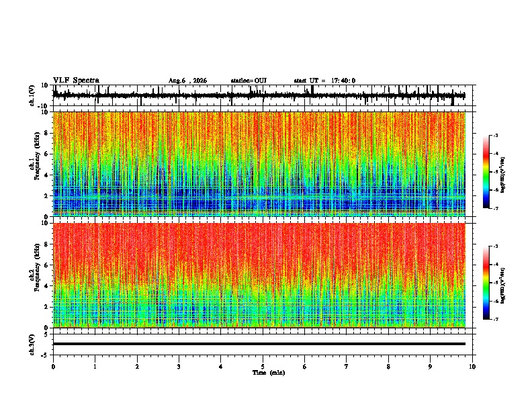The width and height of the screenshot is (532, 411).
Task: Click the time axis tick label "2"
Action: pyautogui.click(x=137, y=367)
